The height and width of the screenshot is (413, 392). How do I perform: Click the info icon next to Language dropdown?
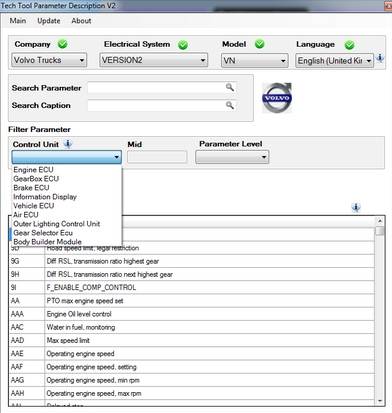coord(380,58)
